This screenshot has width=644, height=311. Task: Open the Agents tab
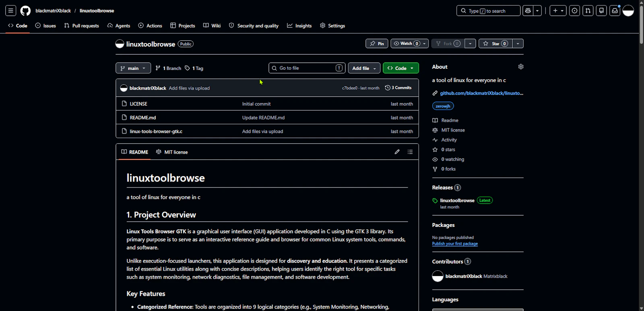pyautogui.click(x=119, y=26)
